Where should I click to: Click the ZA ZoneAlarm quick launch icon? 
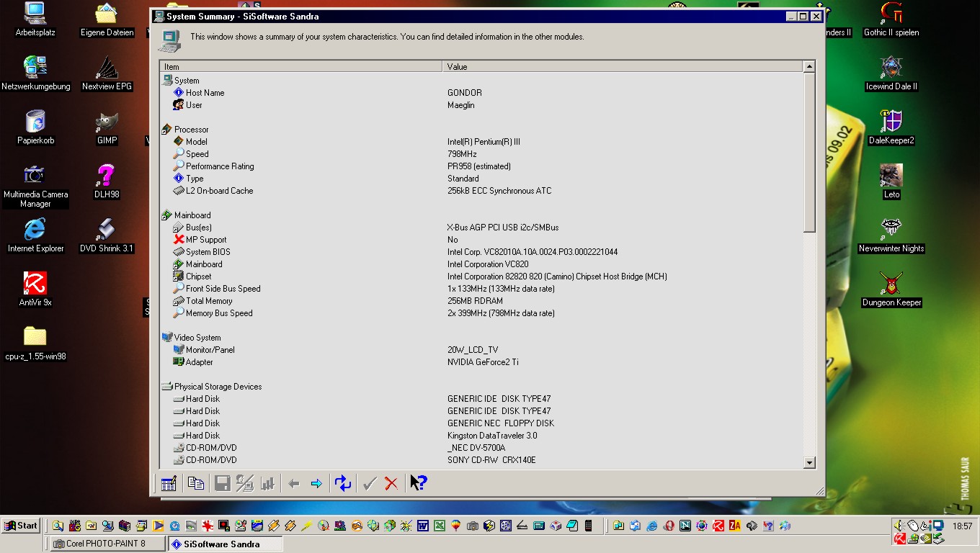pos(734,526)
